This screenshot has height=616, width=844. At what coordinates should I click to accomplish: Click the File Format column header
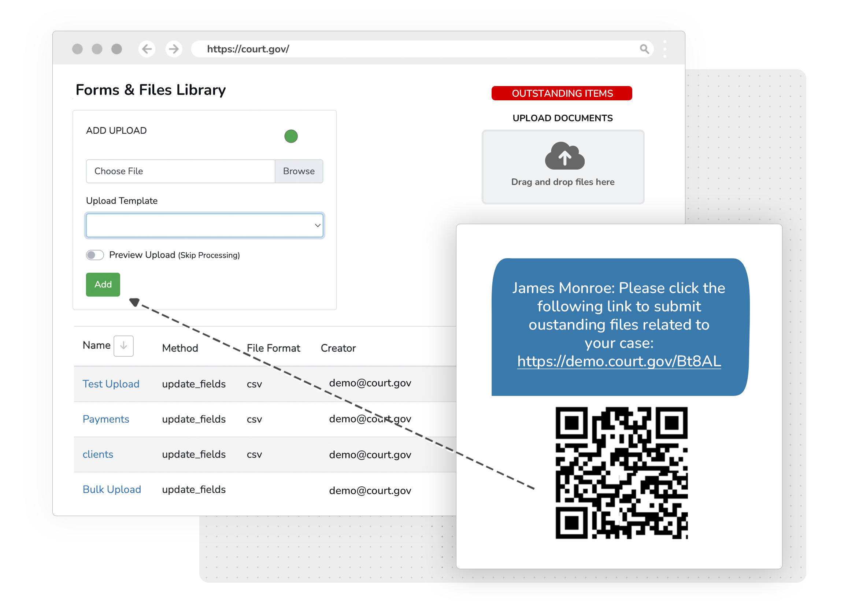273,348
